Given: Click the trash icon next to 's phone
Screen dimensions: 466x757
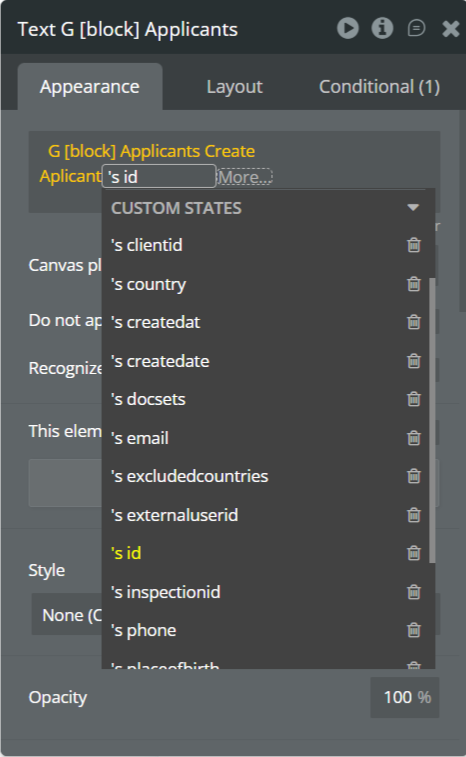Looking at the screenshot, I should [414, 630].
